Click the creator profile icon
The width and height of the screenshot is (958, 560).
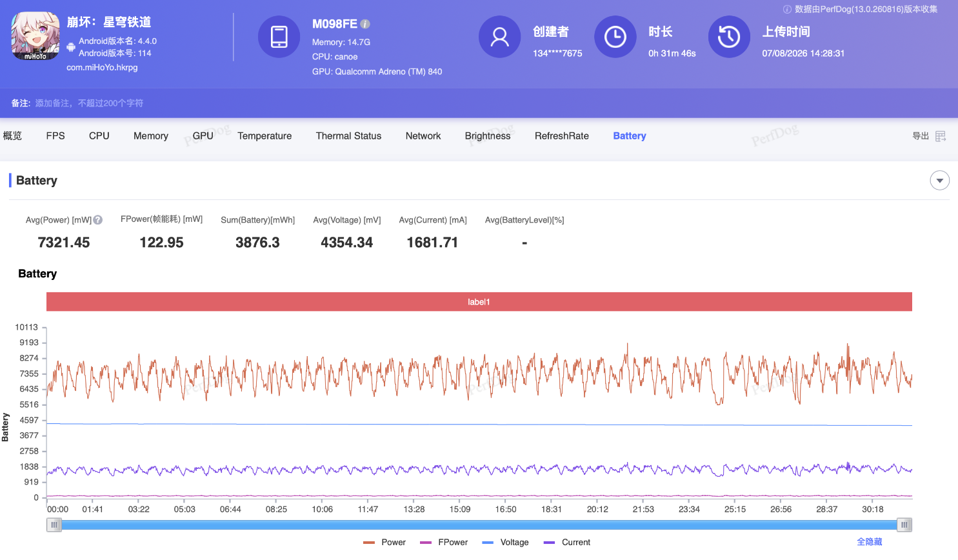click(500, 37)
